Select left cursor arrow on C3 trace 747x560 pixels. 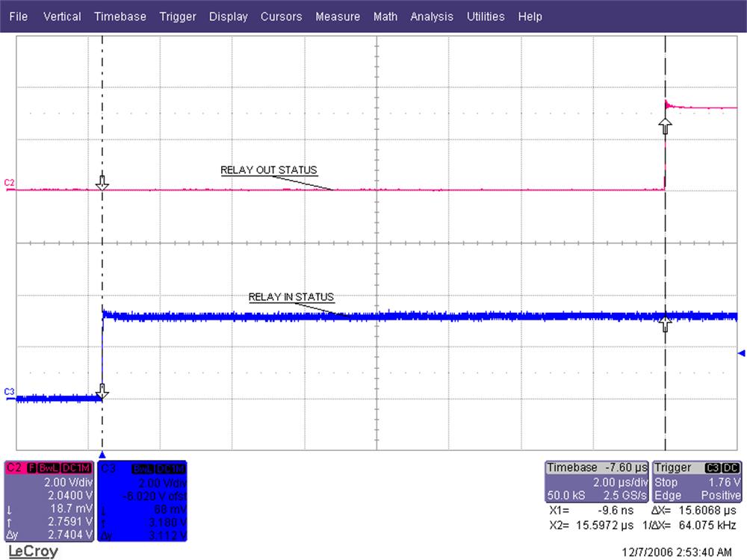pos(103,392)
